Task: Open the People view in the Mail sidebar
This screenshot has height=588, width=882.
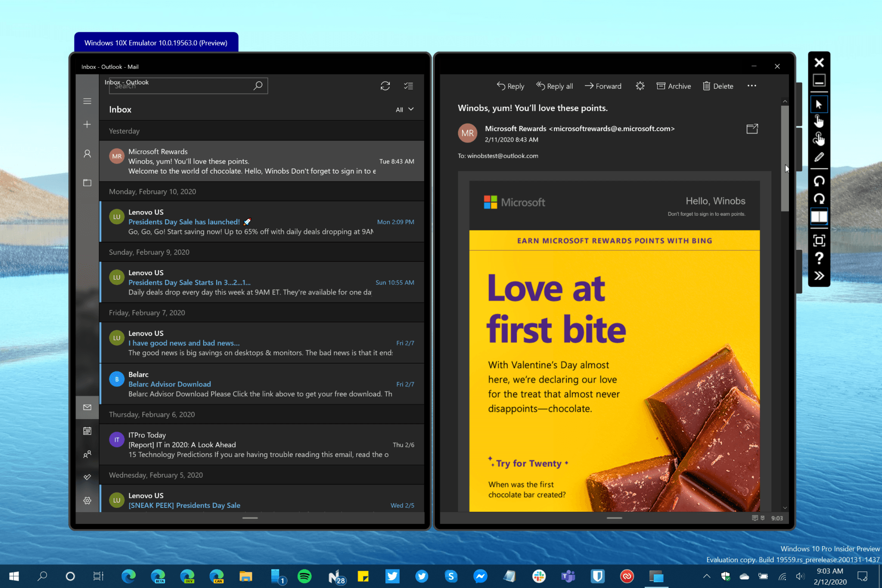Action: coord(87,454)
